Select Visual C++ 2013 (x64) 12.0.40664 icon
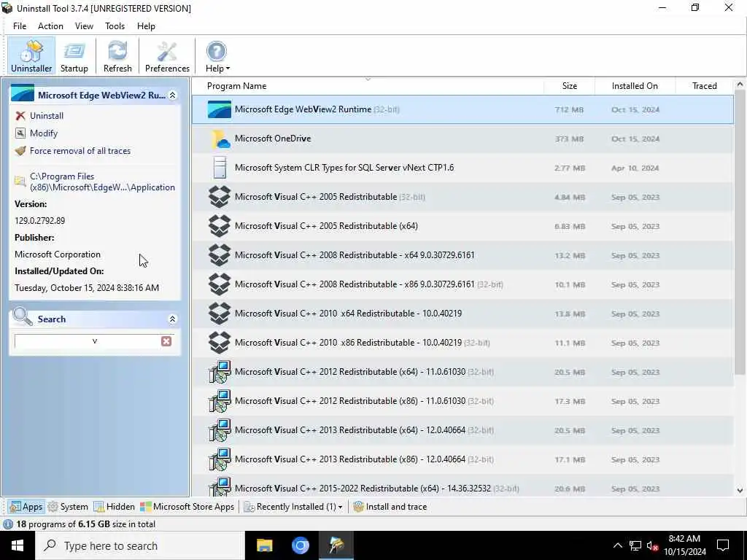This screenshot has height=560, width=747. [x=220, y=430]
